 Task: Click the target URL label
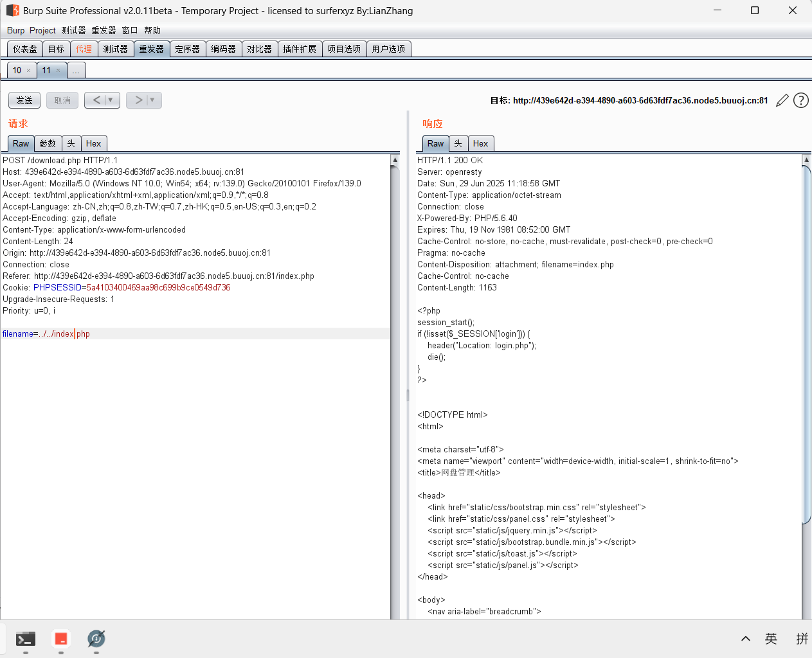pos(629,100)
